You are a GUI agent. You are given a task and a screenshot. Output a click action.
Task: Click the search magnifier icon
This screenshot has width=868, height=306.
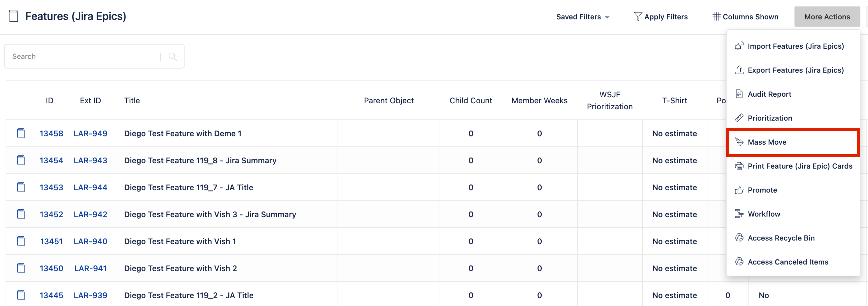pyautogui.click(x=173, y=57)
